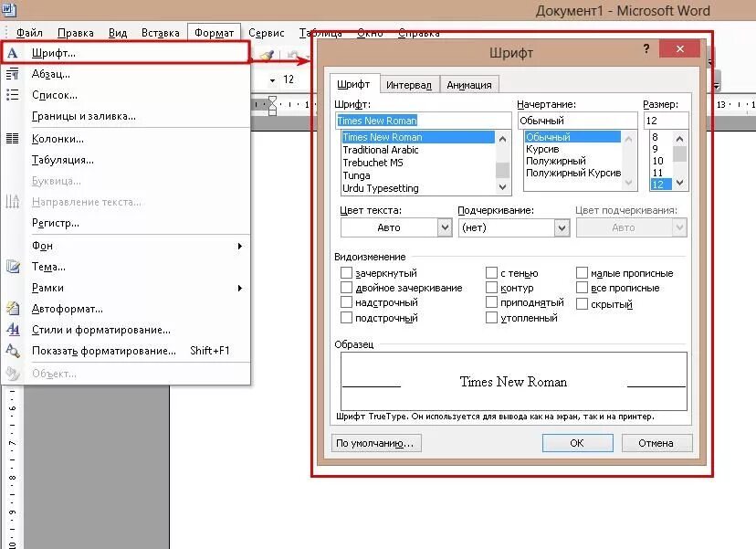The image size is (756, 549).
Task: Open the Файл menu
Action: 29,33
